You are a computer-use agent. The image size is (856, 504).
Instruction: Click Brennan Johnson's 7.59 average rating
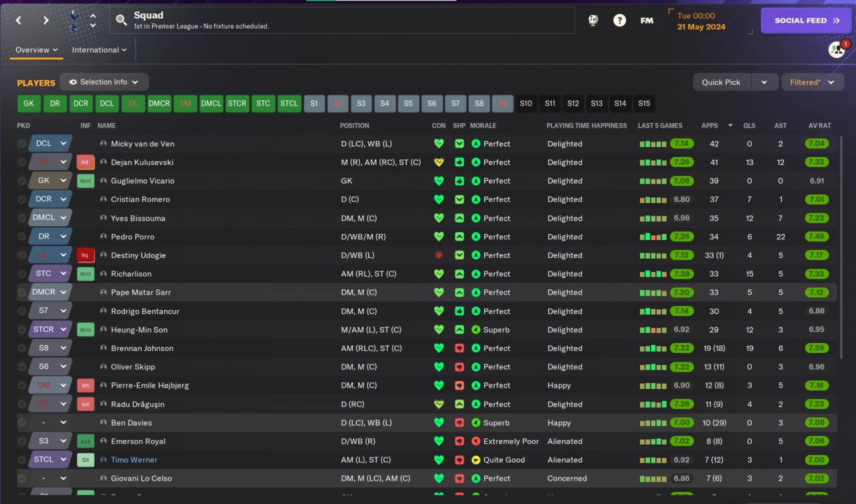coord(817,348)
